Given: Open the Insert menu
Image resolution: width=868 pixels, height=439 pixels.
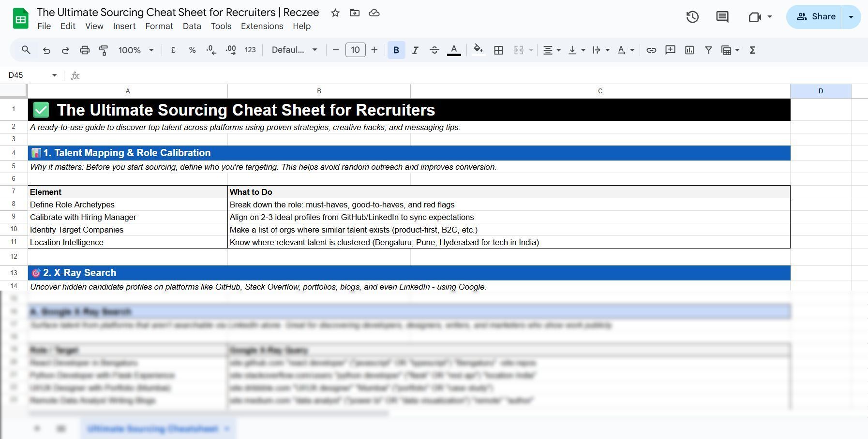Looking at the screenshot, I should click(x=124, y=26).
